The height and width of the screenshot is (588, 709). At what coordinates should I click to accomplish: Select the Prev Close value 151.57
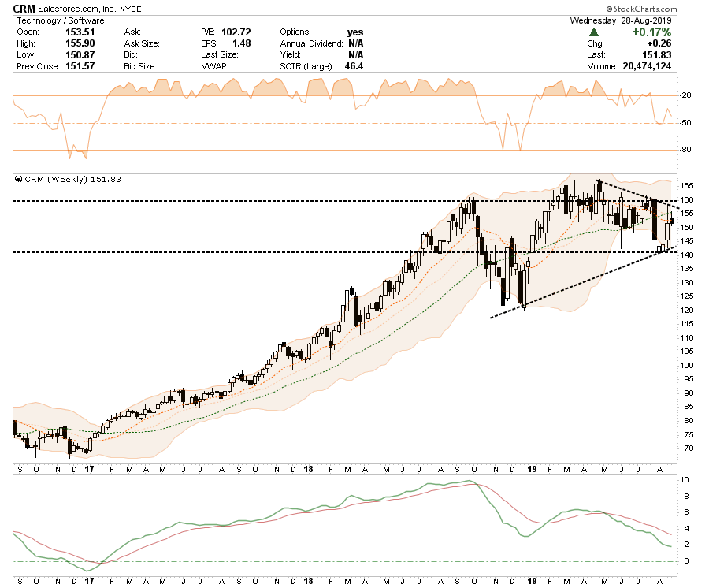(x=80, y=66)
